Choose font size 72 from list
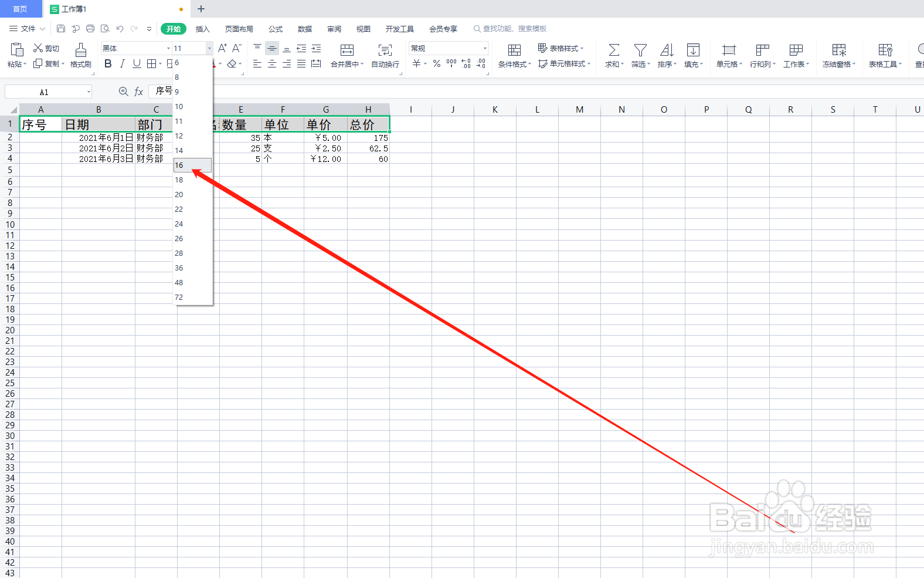This screenshot has height=578, width=924. point(192,297)
